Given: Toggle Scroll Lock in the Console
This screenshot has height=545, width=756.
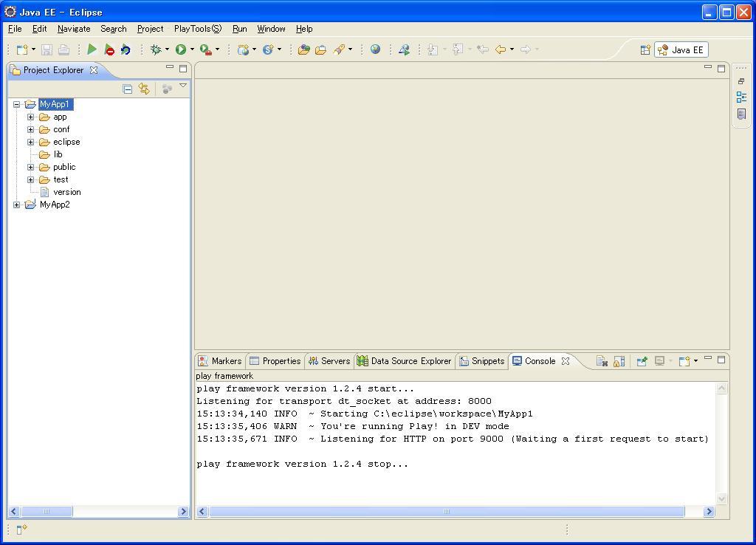Looking at the screenshot, I should (x=619, y=361).
